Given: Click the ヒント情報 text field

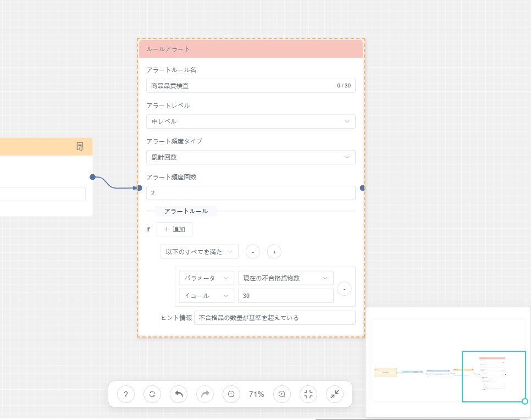Looking at the screenshot, I should point(274,318).
